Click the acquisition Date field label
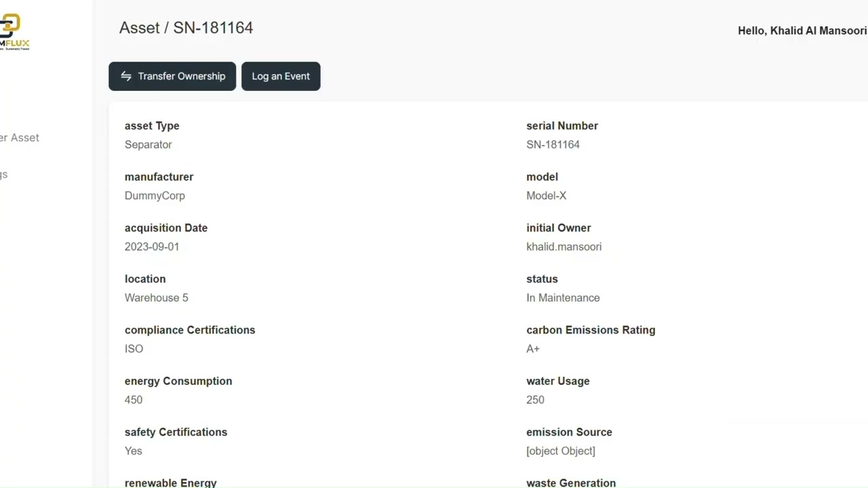This screenshot has height=488, width=868. 166,228
